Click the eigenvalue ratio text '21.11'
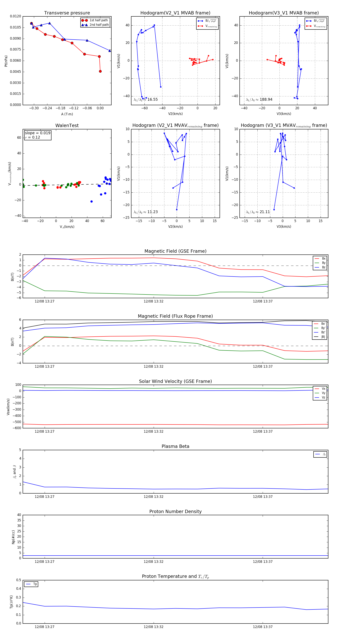This screenshot has width=351, height=644. click(265, 212)
